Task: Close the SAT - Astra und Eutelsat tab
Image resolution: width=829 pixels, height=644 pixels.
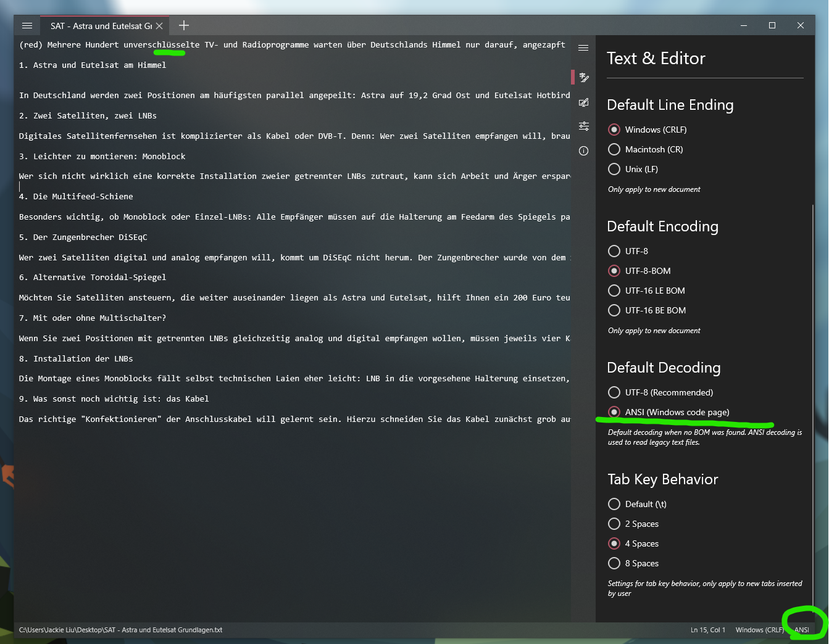Action: [x=159, y=25]
